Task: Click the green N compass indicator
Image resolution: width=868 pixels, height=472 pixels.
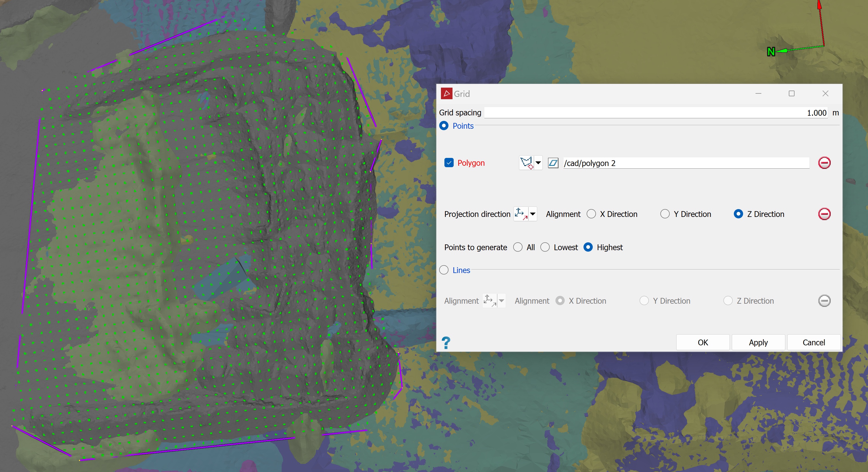Action: coord(771,52)
